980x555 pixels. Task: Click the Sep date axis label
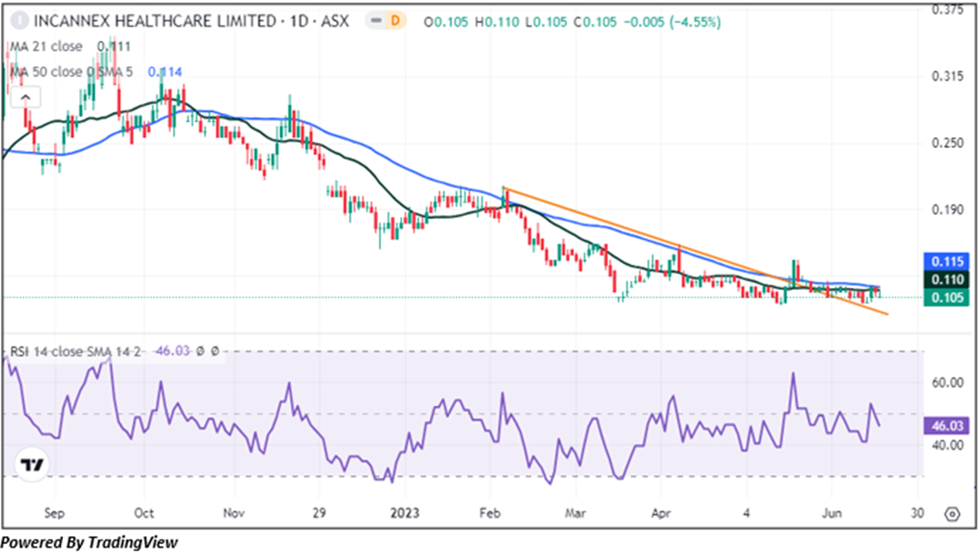[55, 514]
